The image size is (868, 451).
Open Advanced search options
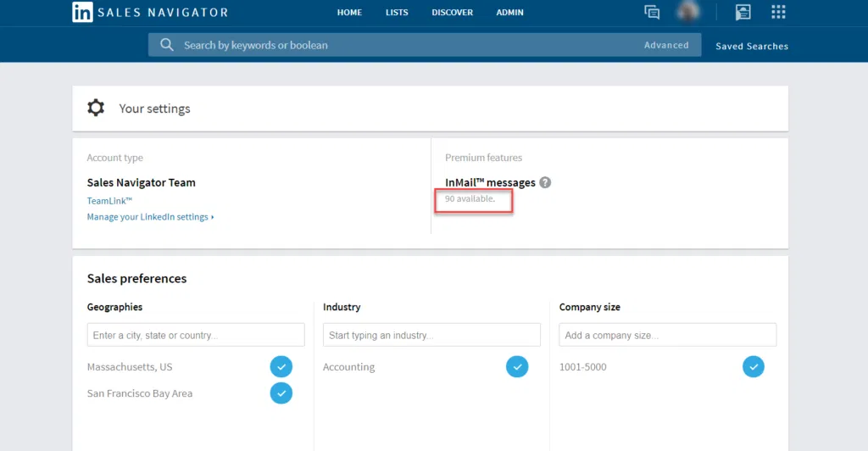pyautogui.click(x=666, y=45)
